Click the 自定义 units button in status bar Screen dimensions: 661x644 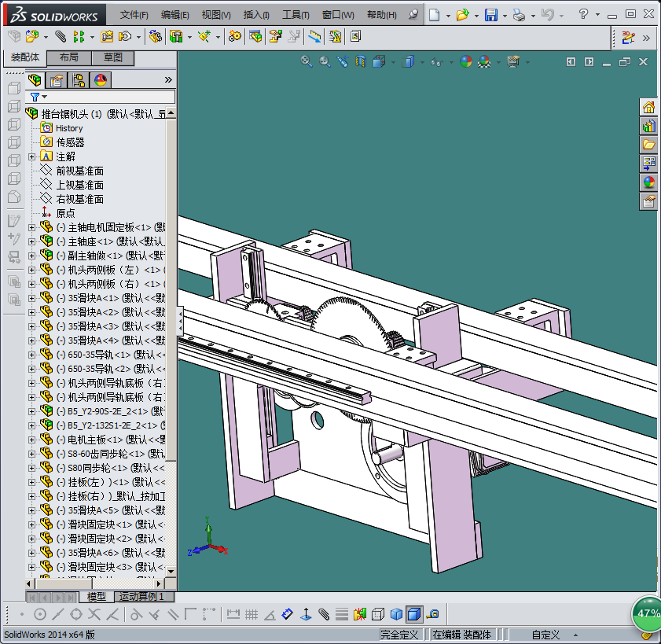(x=545, y=635)
